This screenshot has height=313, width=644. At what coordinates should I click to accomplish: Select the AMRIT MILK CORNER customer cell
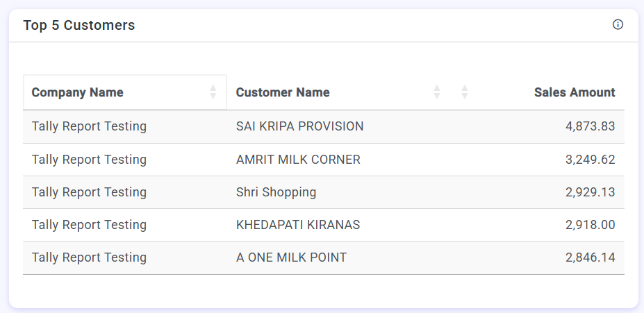point(298,160)
